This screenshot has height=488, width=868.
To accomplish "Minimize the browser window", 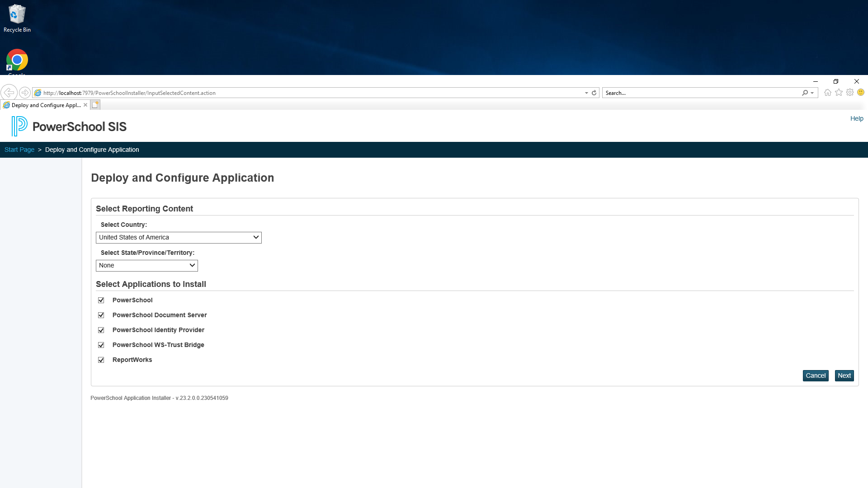I will [816, 81].
